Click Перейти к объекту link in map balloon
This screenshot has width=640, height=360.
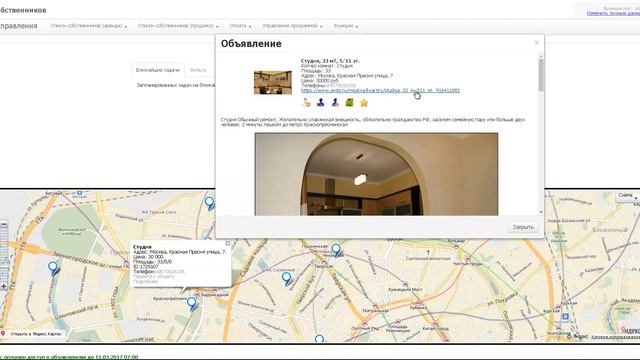(x=153, y=277)
